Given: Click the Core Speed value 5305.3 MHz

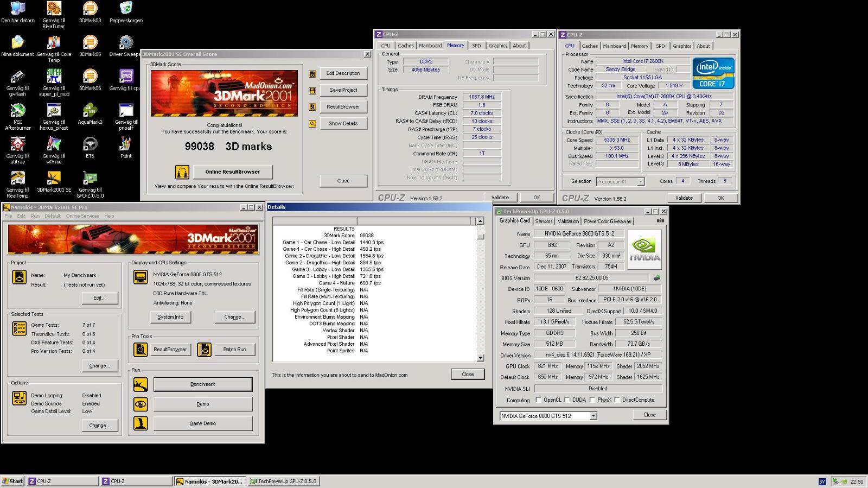Looking at the screenshot, I should tap(616, 140).
